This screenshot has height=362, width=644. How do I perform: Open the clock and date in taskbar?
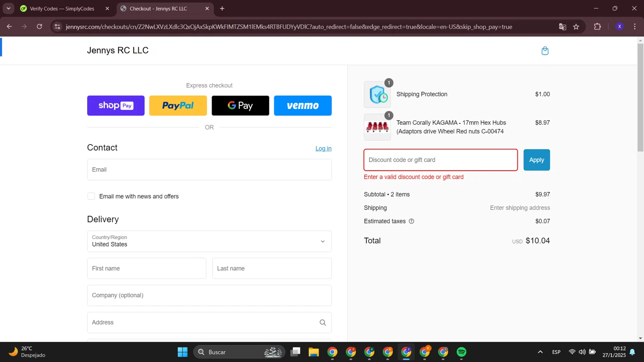(614, 352)
